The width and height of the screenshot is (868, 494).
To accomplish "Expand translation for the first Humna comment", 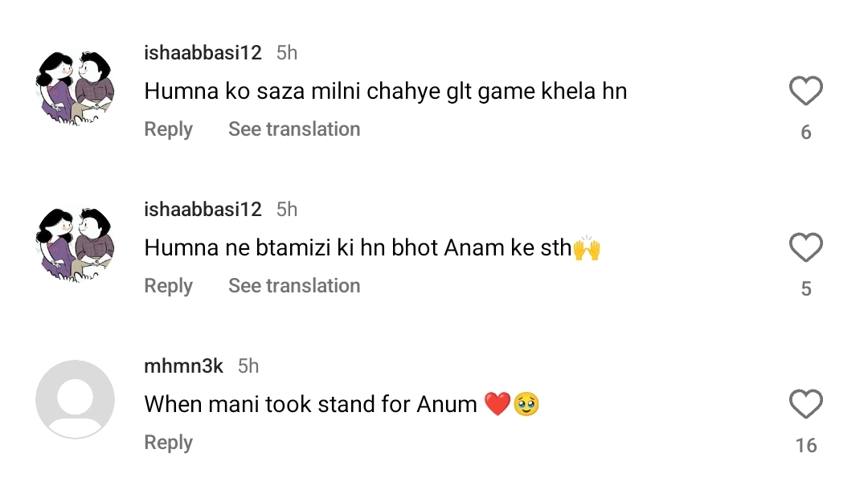I will coord(293,129).
